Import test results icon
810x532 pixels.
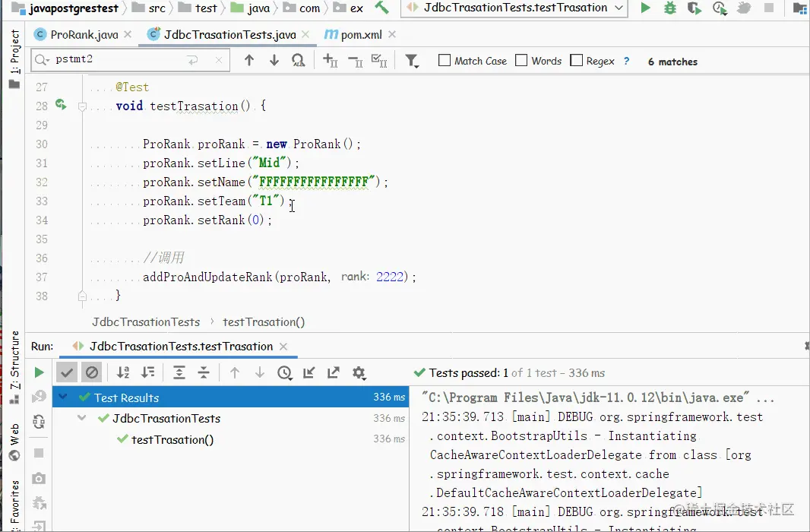click(x=309, y=372)
